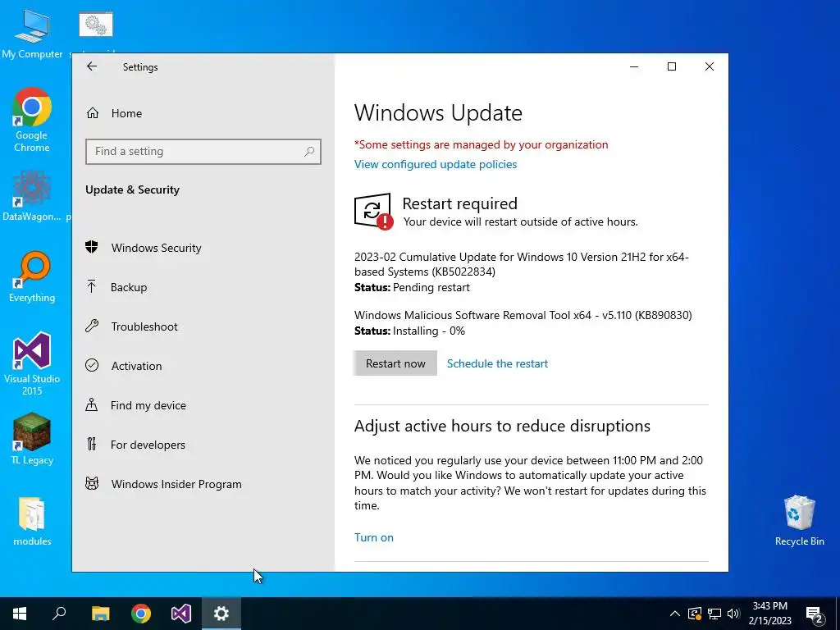Click the volume speaker tray icon
The width and height of the screenshot is (840, 630).
point(733,614)
